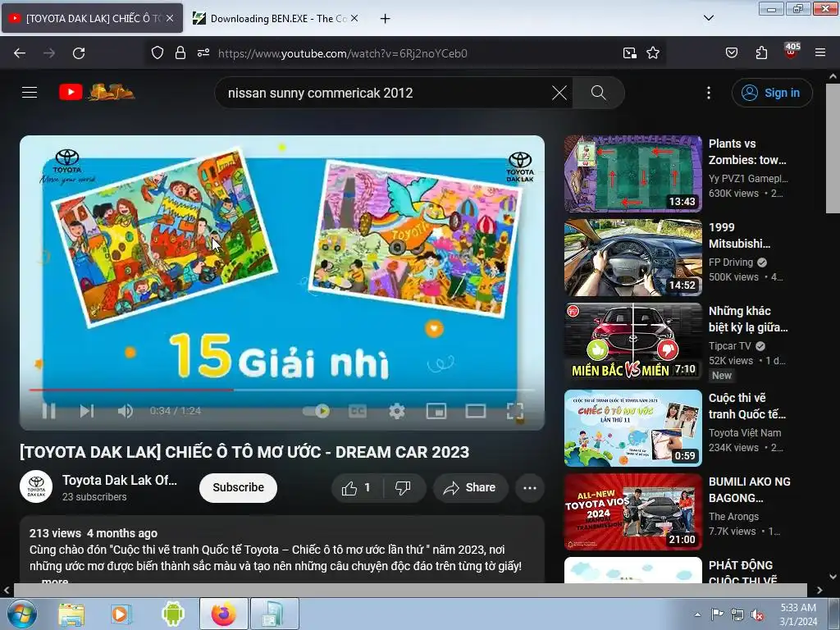Viewport: 840px width, 630px height.
Task: Open YouTube settings three-dot menu
Action: point(709,93)
